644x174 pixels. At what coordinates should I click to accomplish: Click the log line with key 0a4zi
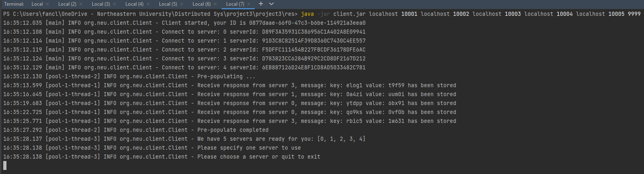point(230,94)
